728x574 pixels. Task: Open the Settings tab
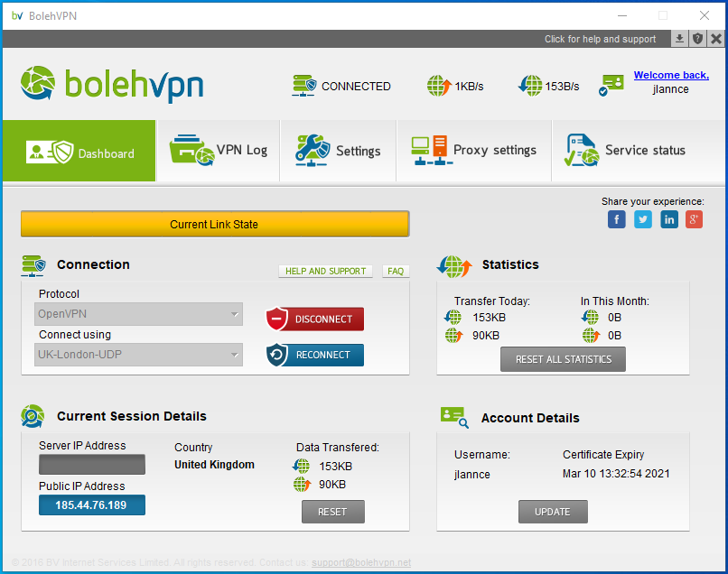coord(338,151)
